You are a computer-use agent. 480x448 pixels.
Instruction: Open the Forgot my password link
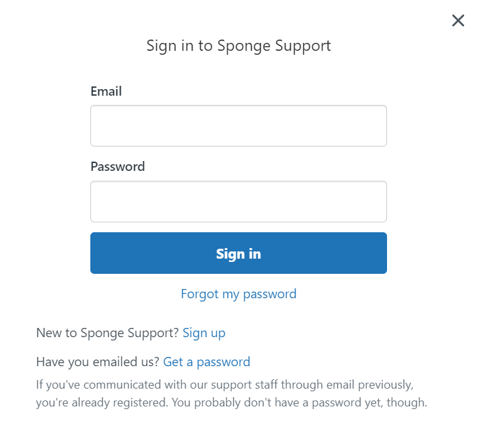click(x=238, y=294)
